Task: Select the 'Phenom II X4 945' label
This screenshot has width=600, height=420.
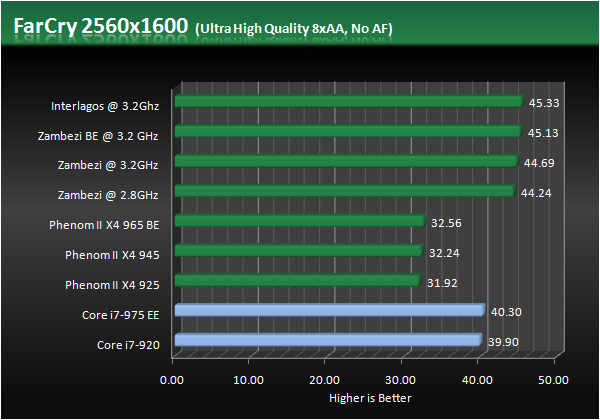Action: 112,255
